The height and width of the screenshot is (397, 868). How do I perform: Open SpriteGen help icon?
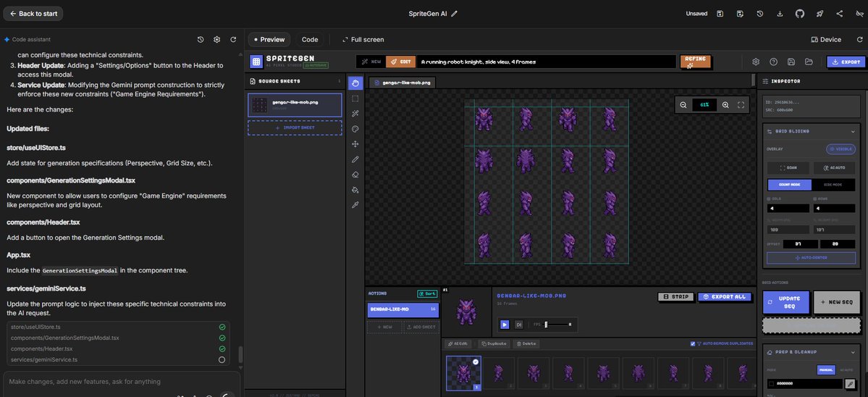(773, 62)
